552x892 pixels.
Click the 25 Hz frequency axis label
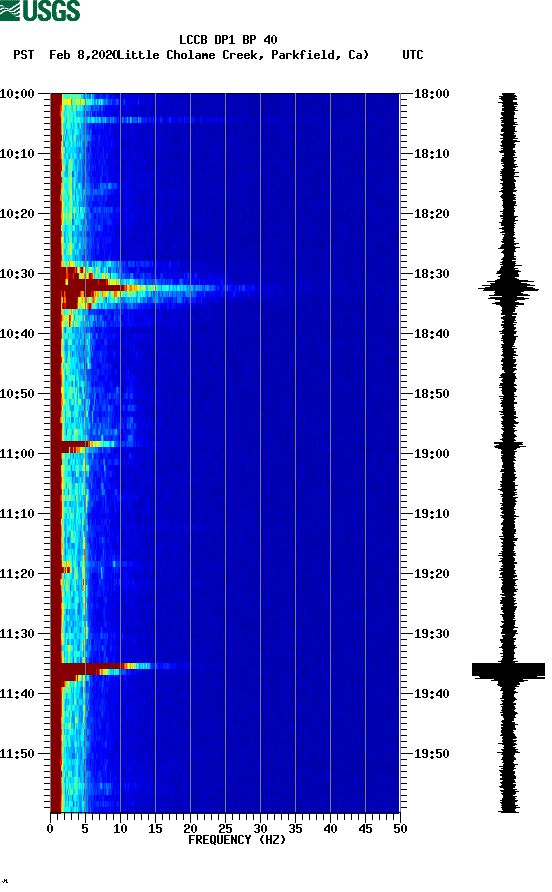(x=225, y=829)
